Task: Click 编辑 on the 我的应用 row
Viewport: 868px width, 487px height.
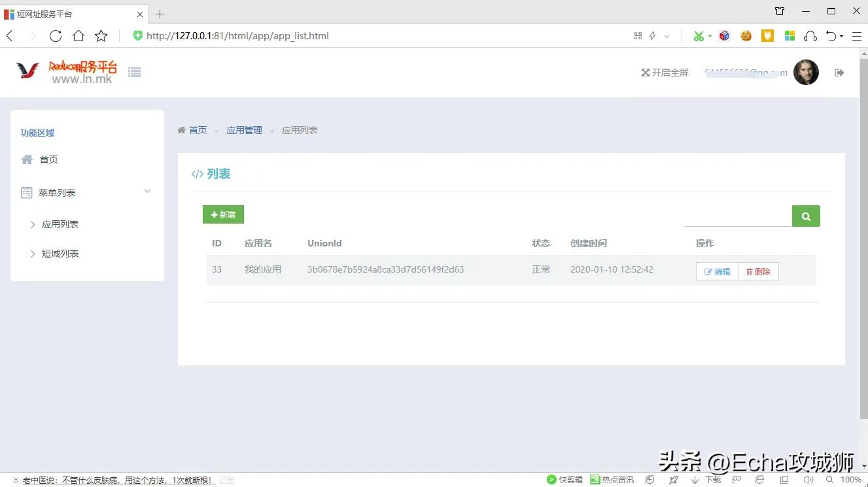Action: (x=716, y=271)
